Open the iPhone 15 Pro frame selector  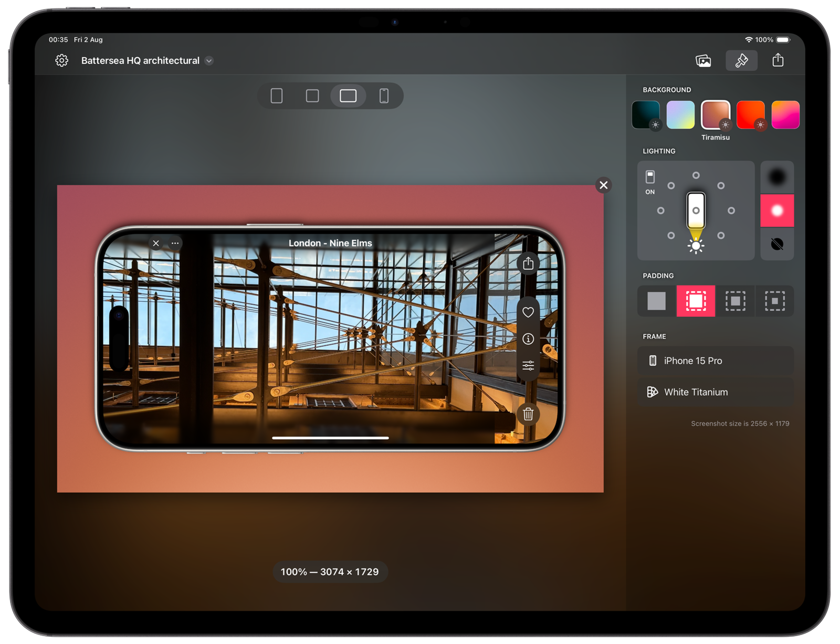tap(715, 361)
